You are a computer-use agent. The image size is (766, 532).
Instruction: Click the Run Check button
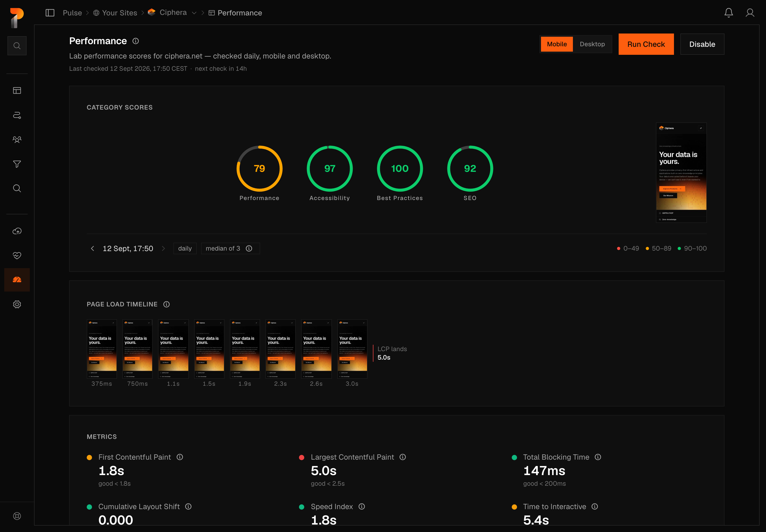pos(646,44)
